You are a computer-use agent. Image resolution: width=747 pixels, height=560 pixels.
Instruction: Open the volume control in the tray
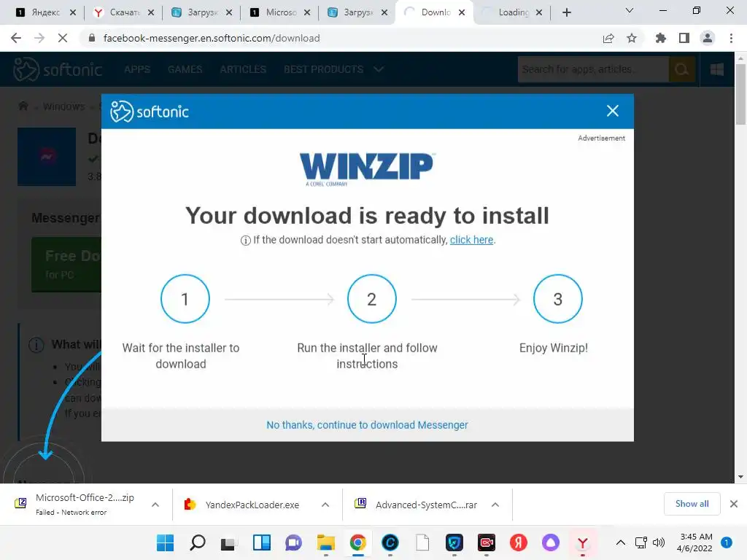(x=659, y=542)
